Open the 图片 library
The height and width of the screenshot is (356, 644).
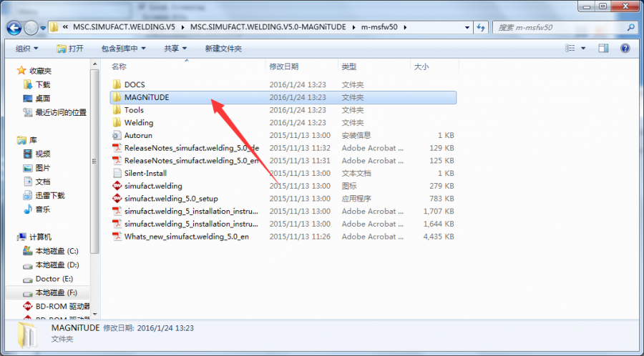click(x=43, y=168)
